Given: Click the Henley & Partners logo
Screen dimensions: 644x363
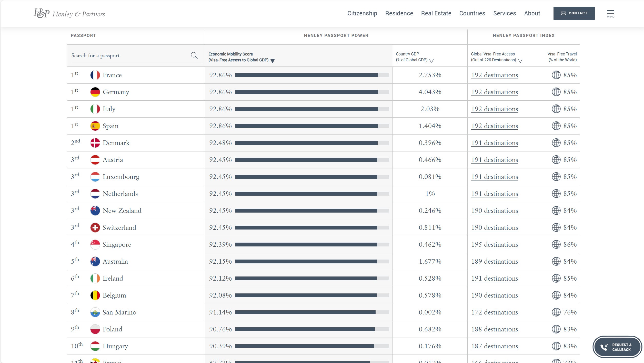Looking at the screenshot, I should coord(69,13).
